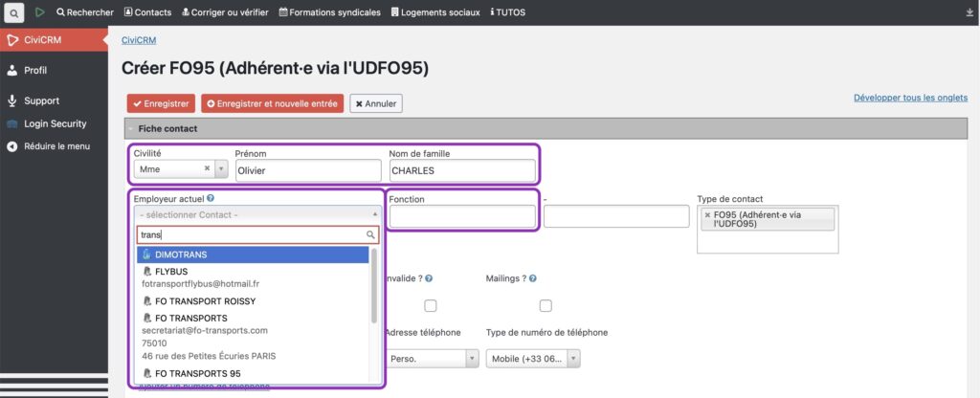
Task: Open the Formations syndicales menu
Action: (x=329, y=12)
